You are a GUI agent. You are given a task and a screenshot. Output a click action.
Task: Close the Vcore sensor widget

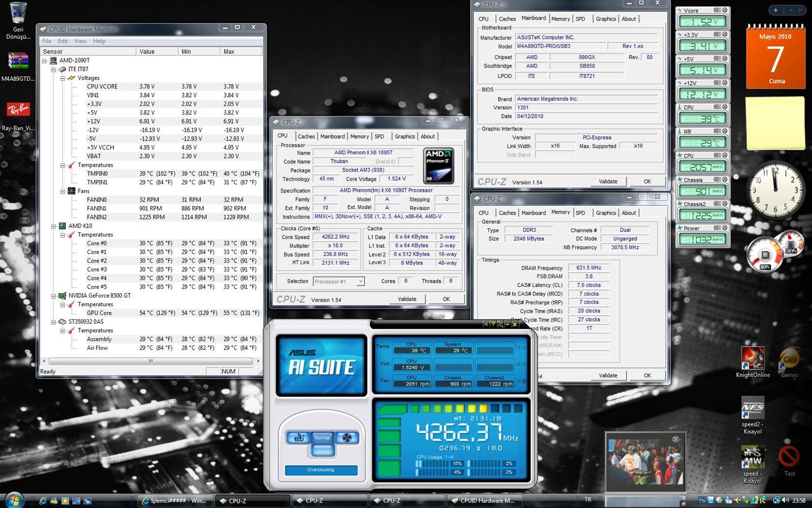[725, 10]
